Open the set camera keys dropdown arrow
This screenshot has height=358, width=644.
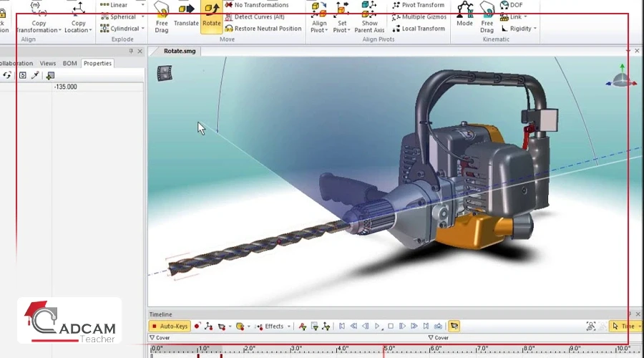[x=230, y=326]
